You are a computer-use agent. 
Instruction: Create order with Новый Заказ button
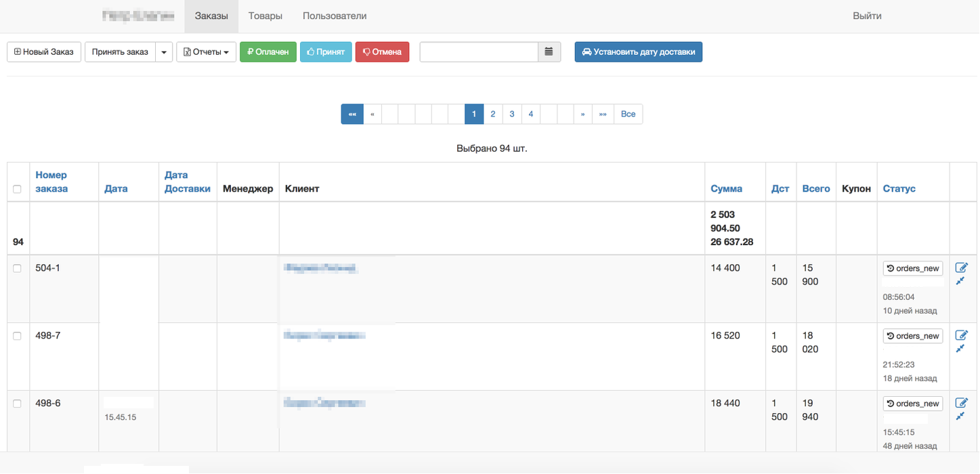coord(44,52)
